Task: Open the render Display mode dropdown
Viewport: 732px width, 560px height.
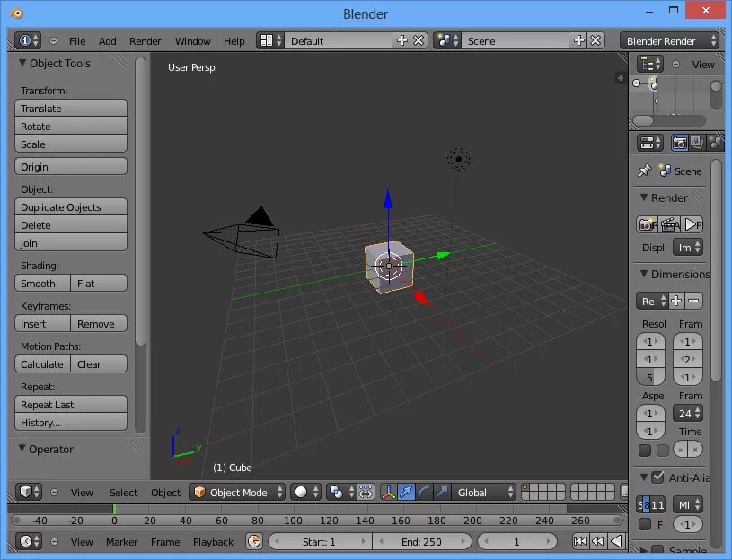Action: (688, 248)
